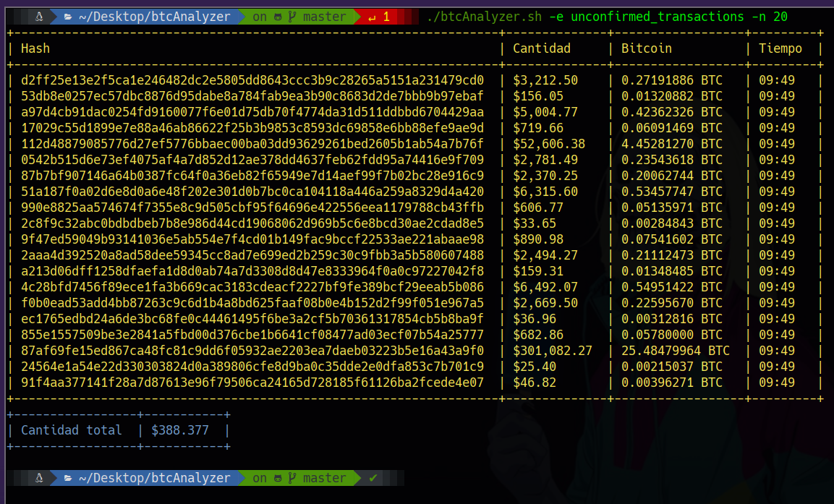Click the Tiempo column header
The image size is (834, 504).
(x=780, y=48)
